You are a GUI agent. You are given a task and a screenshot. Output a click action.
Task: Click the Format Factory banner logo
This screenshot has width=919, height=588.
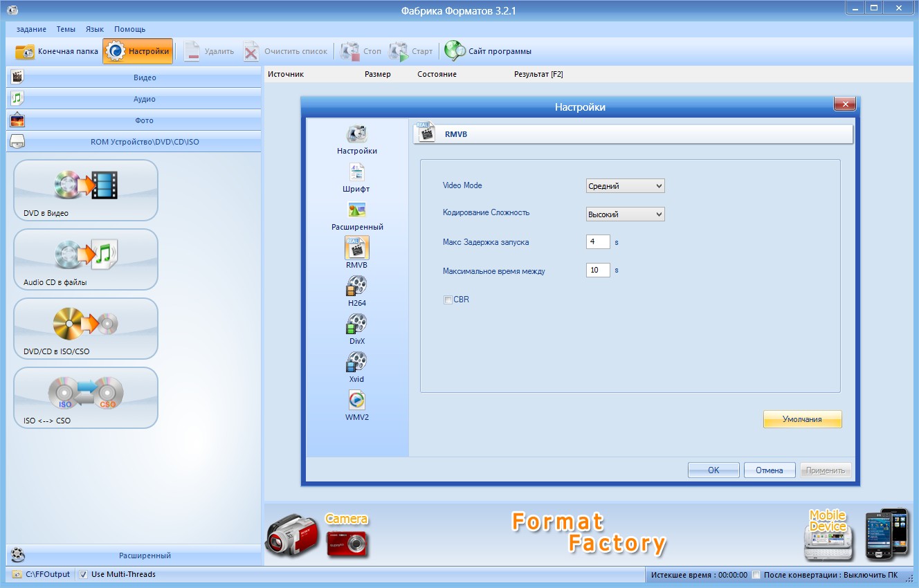[x=589, y=534]
